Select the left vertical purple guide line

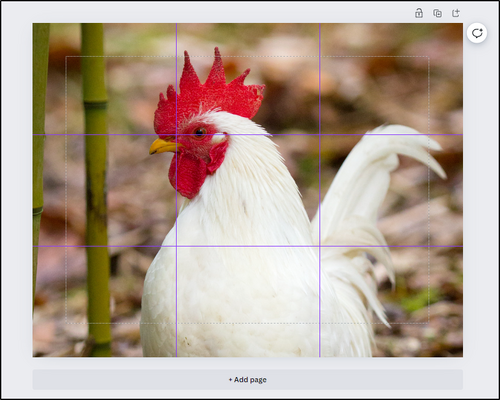pyautogui.click(x=176, y=190)
